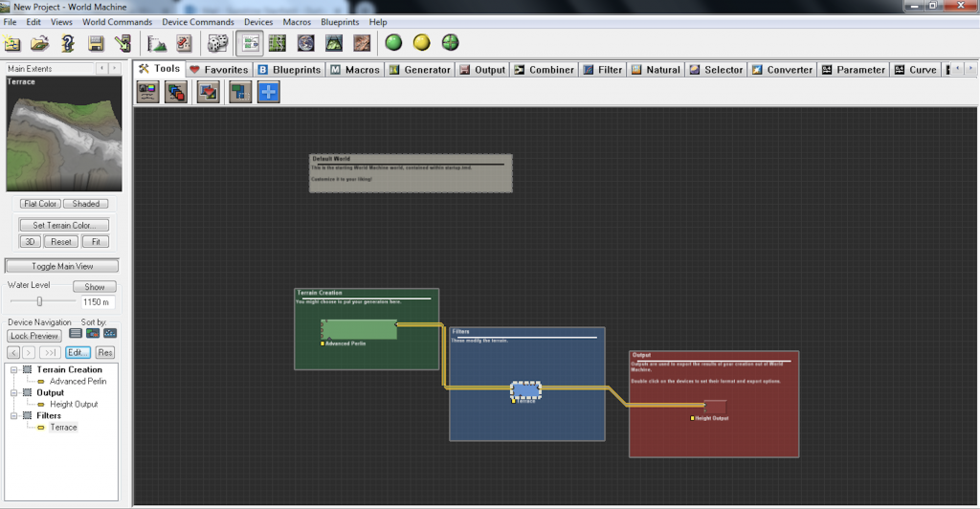
Task: Switch to the Generator tab
Action: 420,69
